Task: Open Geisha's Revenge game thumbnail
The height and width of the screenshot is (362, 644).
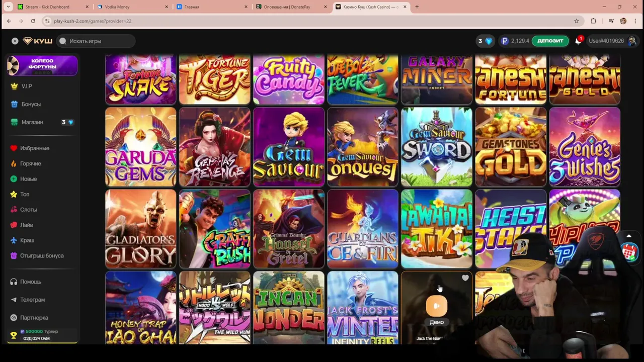Action: point(215,147)
